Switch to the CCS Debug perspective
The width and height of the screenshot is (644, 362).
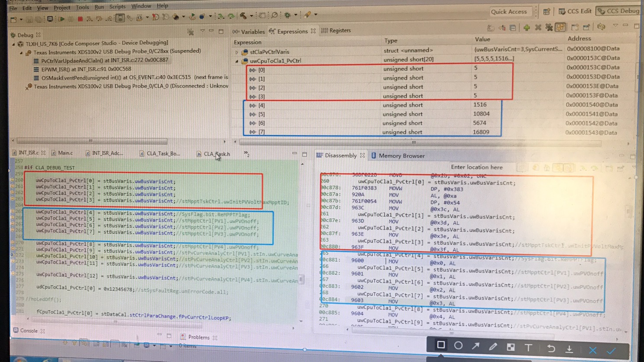[620, 11]
